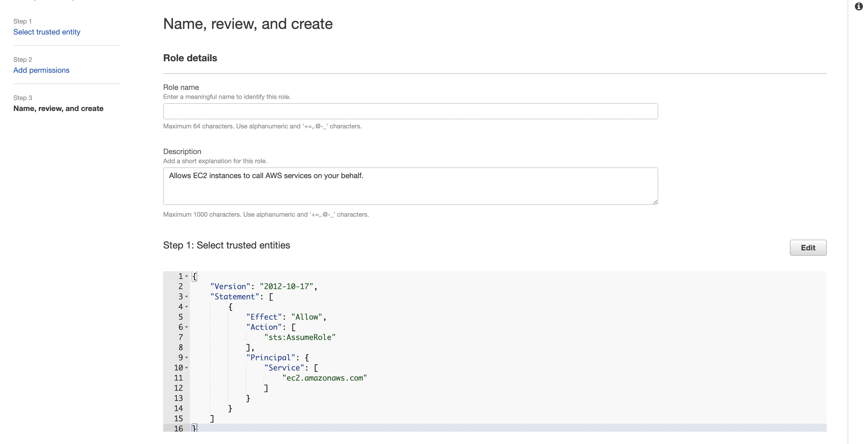Select Name, review, and create step
Screen dimensions: 868x444
click(x=58, y=109)
